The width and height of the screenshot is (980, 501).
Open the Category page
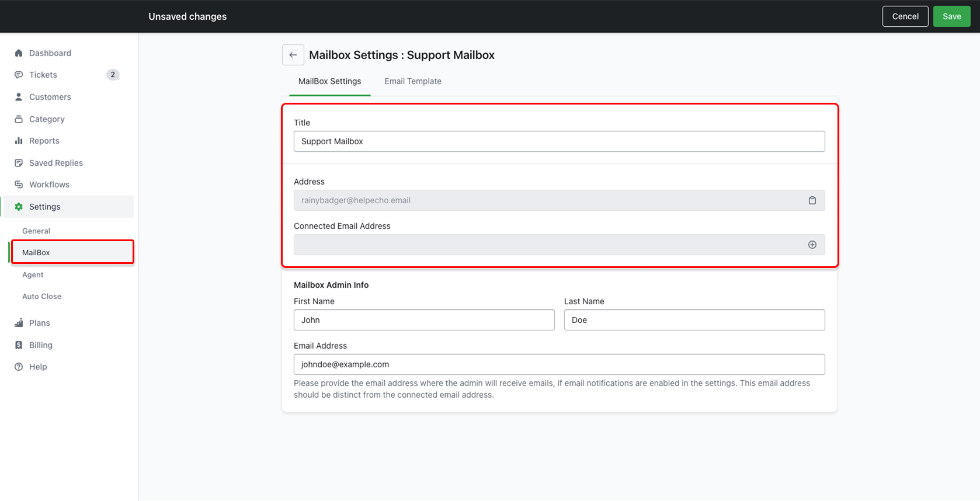(x=47, y=119)
